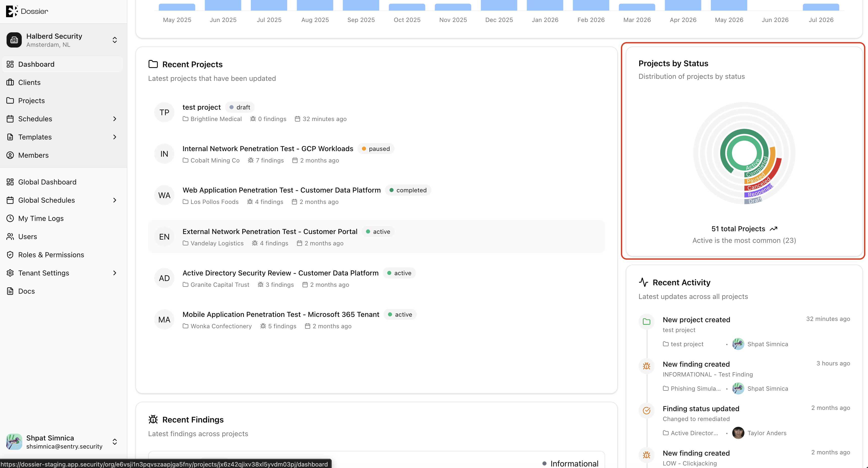Expand the Templates submenu chevron
The width and height of the screenshot is (868, 468).
(x=115, y=137)
